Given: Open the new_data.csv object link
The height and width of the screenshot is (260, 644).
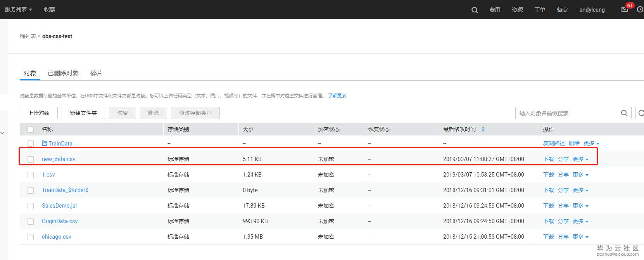Looking at the screenshot, I should (x=59, y=159).
